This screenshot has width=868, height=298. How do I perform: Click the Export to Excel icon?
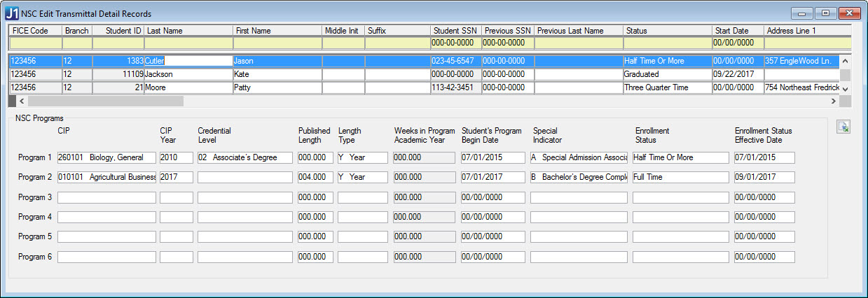(843, 127)
